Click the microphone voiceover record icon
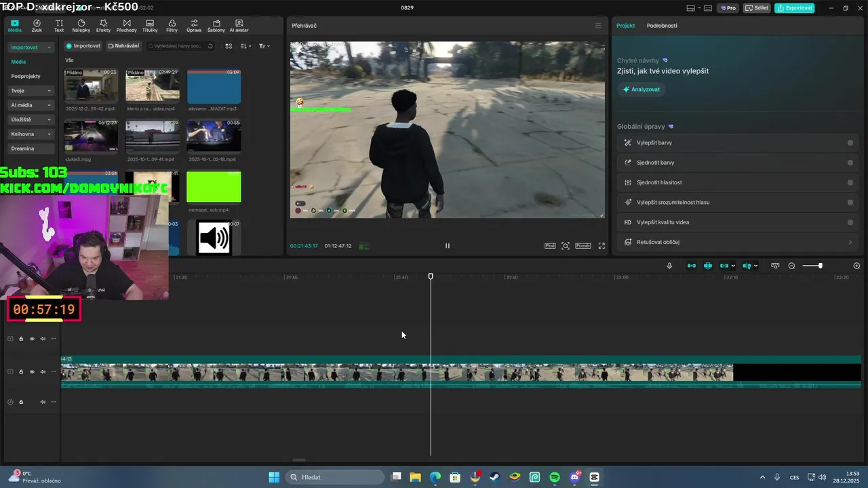 point(669,266)
